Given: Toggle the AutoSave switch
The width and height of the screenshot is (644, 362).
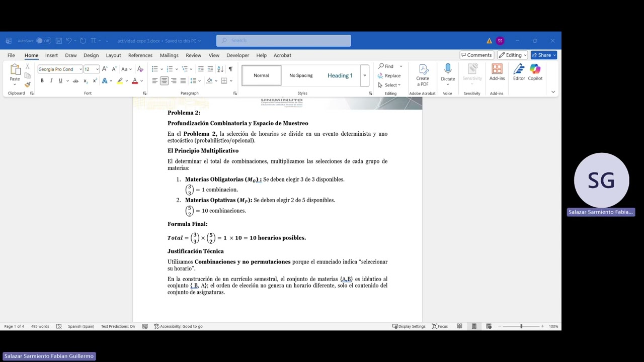Looking at the screenshot, I should click(x=44, y=41).
